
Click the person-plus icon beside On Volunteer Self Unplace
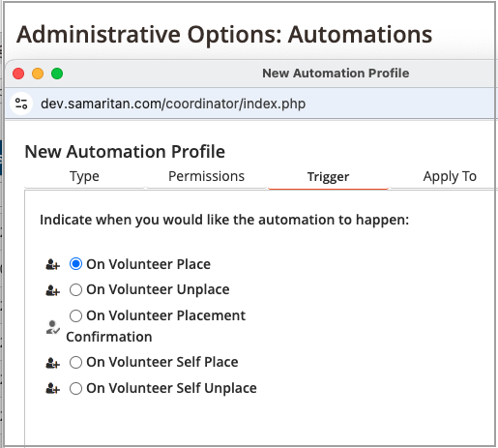click(x=52, y=388)
